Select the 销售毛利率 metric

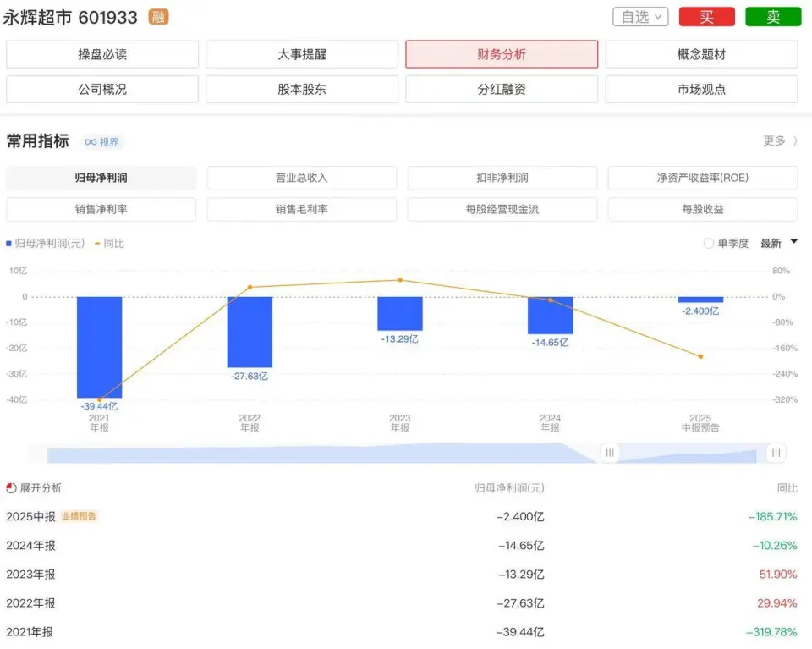(x=301, y=209)
